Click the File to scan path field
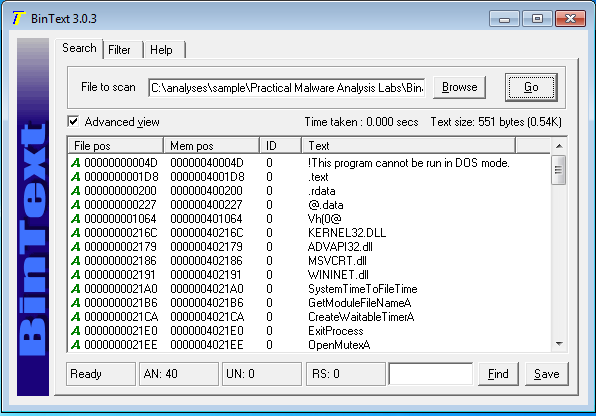Image resolution: width=596 pixels, height=416 pixels. coord(287,88)
